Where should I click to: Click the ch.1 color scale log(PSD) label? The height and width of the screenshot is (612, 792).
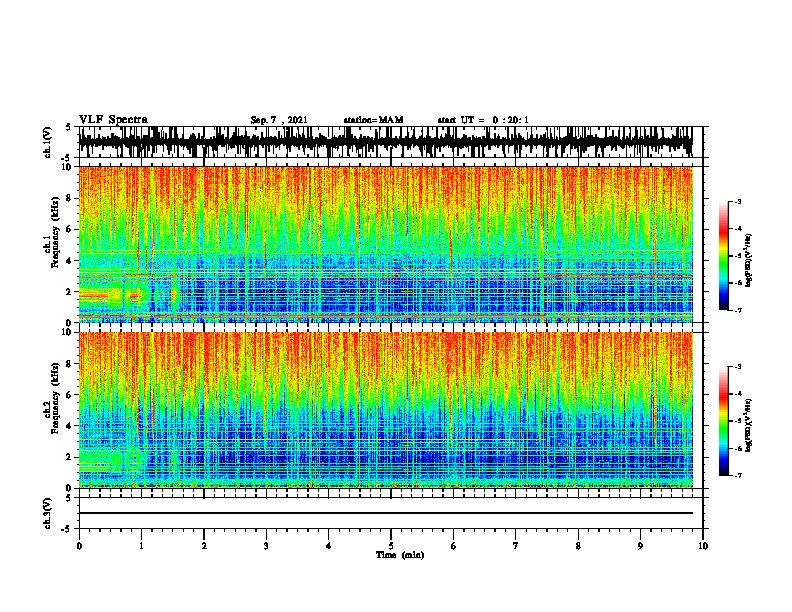coord(749,261)
